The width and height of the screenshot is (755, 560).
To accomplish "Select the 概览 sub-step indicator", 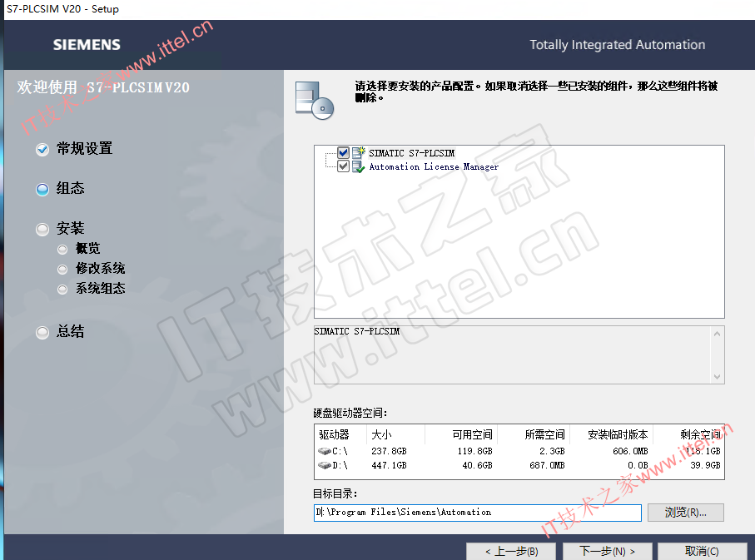I will tap(62, 249).
